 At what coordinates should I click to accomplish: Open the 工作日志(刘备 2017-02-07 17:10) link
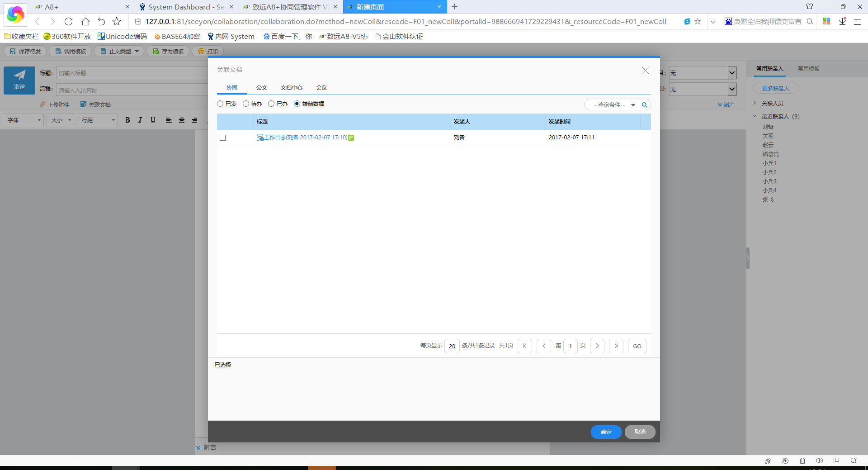(306, 138)
